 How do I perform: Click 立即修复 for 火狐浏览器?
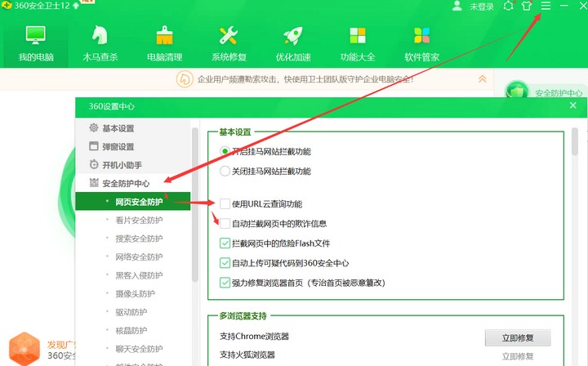[518, 356]
